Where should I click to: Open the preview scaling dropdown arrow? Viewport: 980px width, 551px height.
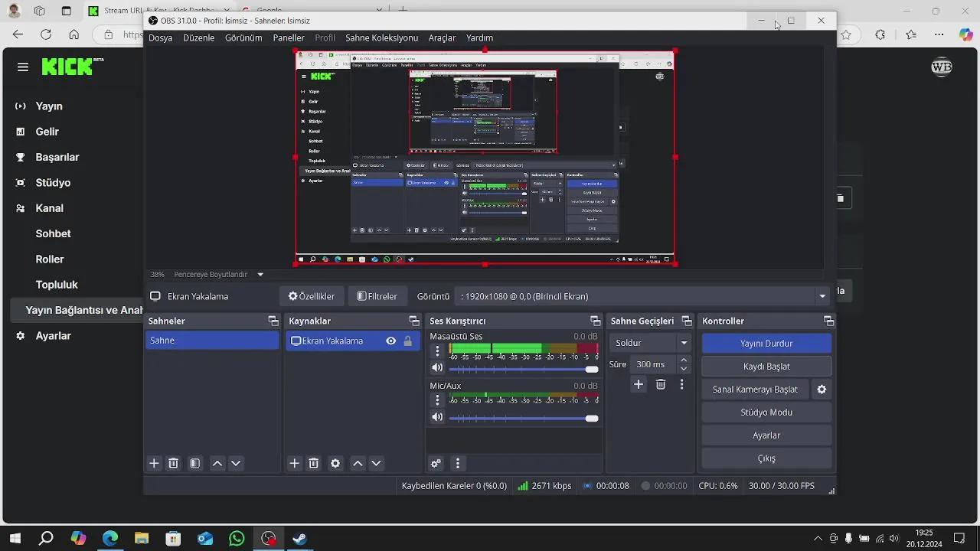[260, 275]
